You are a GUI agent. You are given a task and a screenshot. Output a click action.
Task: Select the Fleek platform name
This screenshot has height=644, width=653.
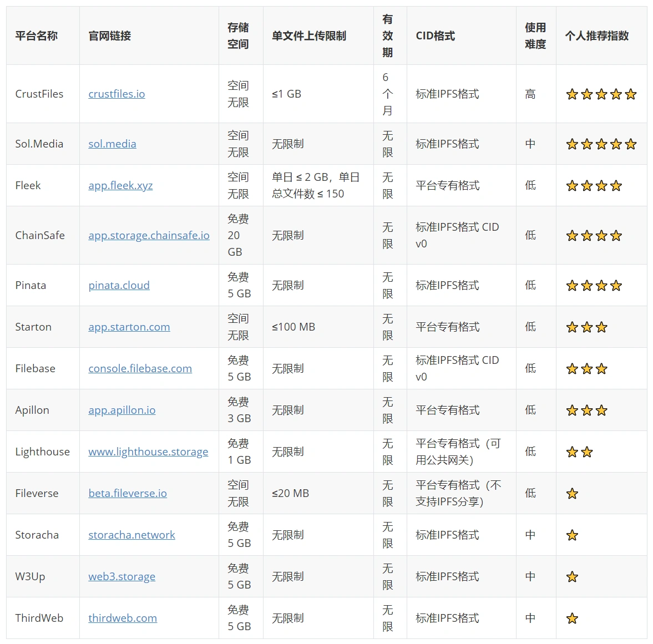click(x=28, y=186)
